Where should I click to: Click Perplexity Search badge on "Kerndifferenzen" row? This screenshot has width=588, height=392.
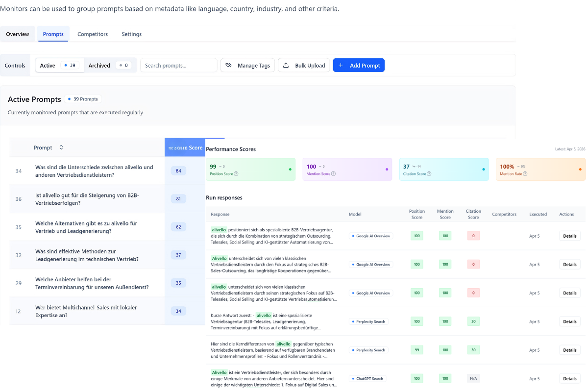point(368,350)
